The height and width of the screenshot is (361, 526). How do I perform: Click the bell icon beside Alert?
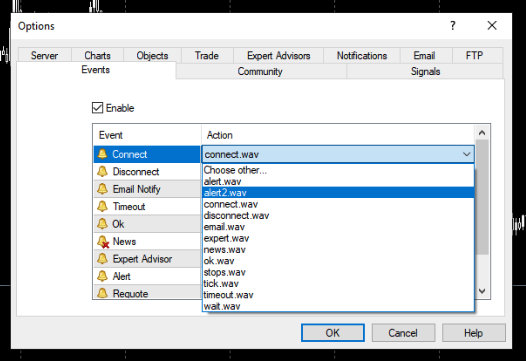coord(102,276)
